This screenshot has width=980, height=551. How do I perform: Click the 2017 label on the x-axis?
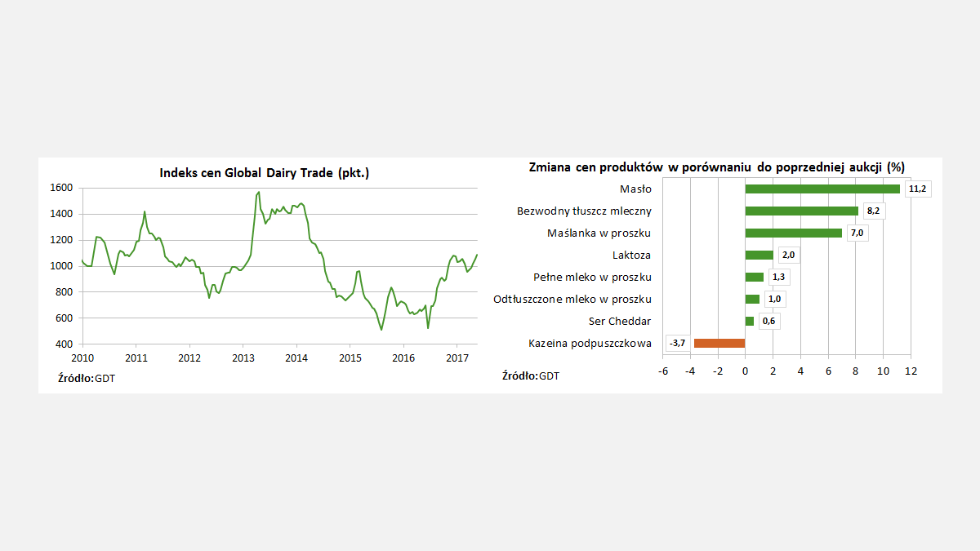(457, 358)
